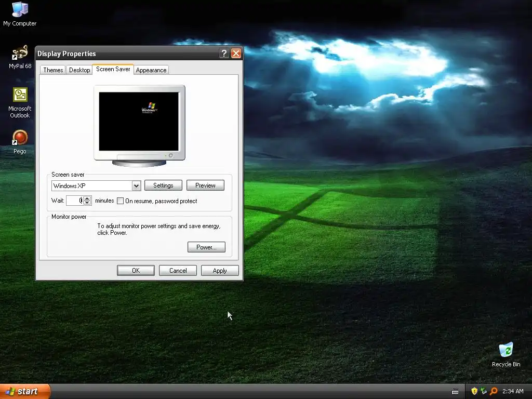
Task: Close the Display Properties dialog
Action: (x=236, y=54)
